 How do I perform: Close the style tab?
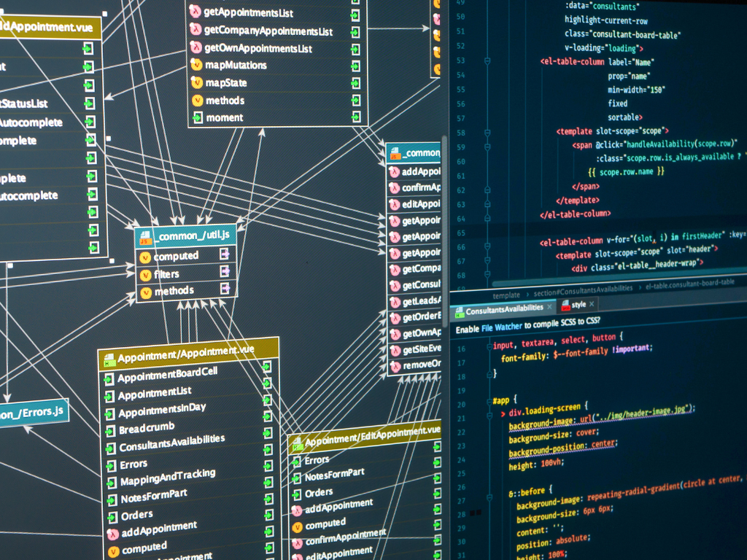click(x=592, y=304)
